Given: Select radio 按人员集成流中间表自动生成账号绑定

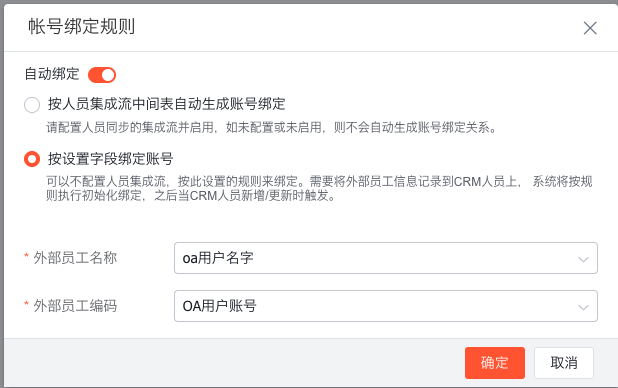Looking at the screenshot, I should point(32,105).
